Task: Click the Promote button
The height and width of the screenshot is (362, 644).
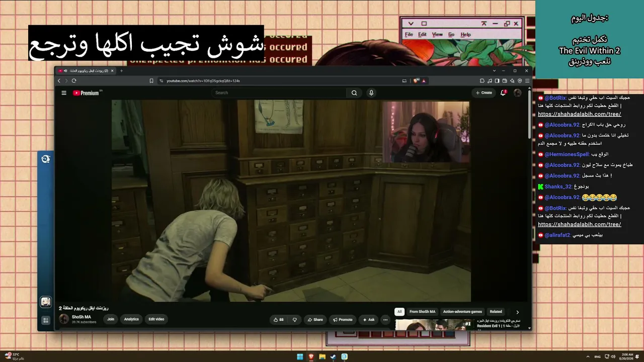Action: click(x=342, y=320)
